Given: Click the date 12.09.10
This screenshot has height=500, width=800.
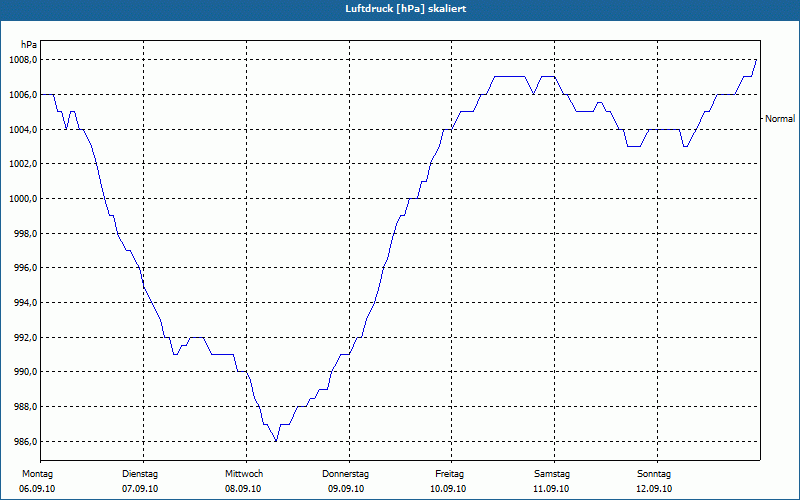Looking at the screenshot, I should pos(654,489).
